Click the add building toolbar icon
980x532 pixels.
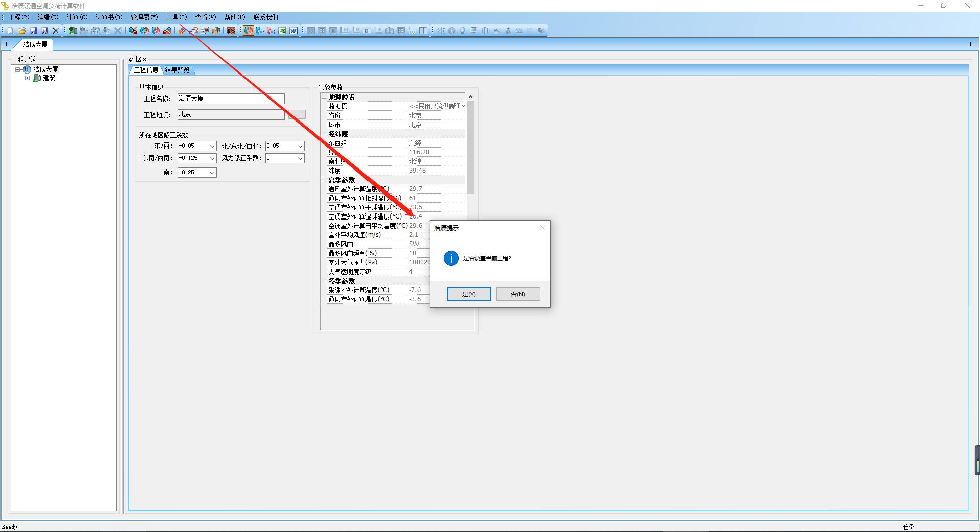point(73,31)
